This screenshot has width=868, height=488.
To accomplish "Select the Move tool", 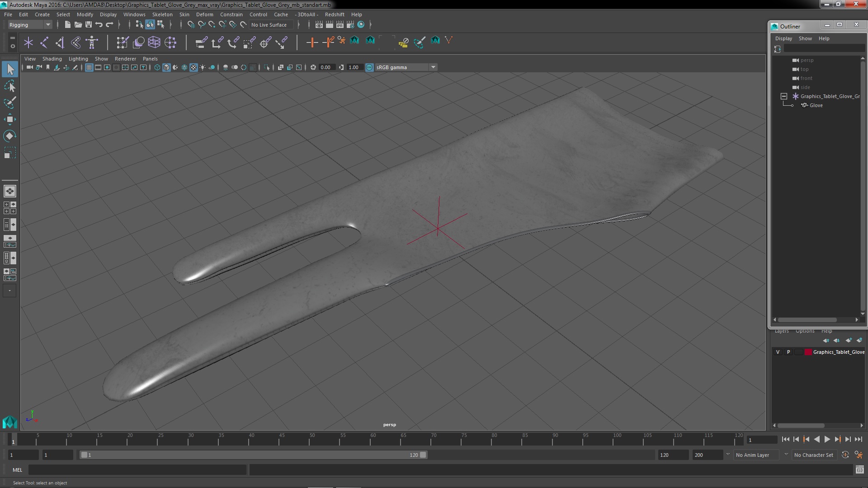I will click(x=10, y=119).
